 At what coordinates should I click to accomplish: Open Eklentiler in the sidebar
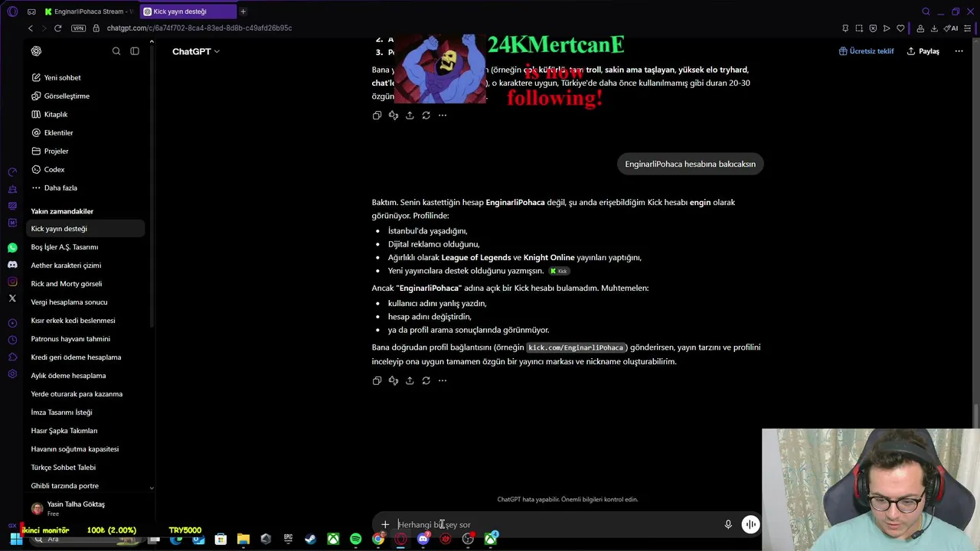coord(86,132)
